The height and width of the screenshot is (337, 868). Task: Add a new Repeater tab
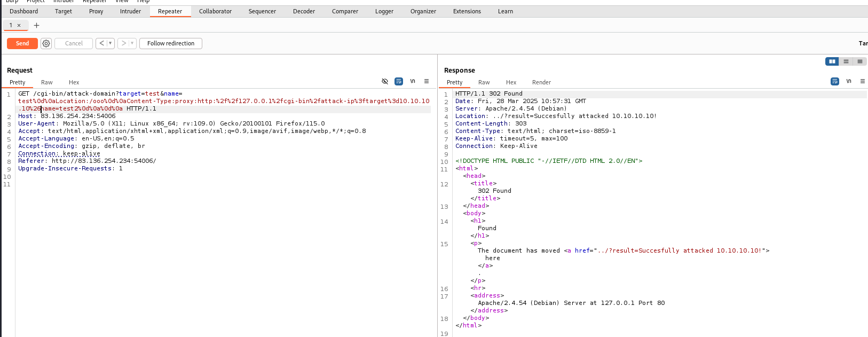36,25
